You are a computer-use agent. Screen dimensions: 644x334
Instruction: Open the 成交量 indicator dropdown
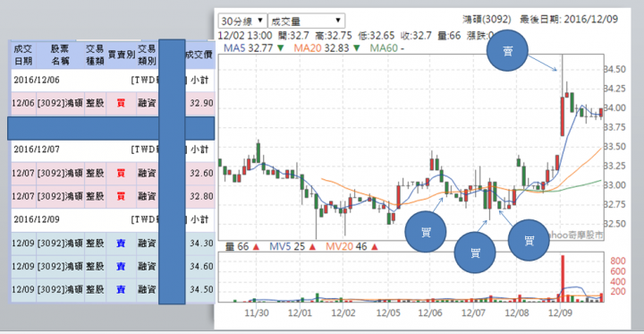(307, 21)
